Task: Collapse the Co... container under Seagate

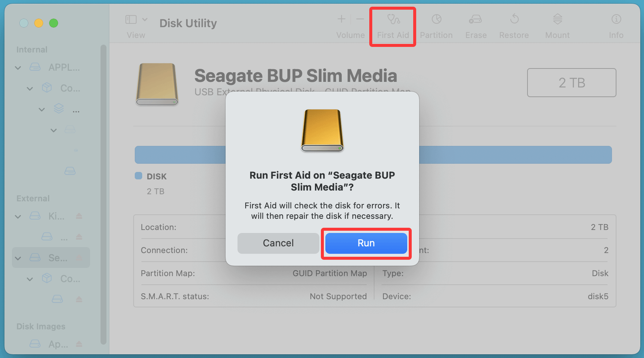Action: tap(30, 279)
